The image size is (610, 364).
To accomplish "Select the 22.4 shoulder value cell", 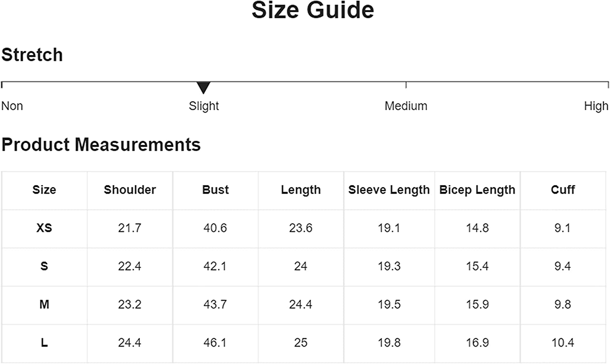I will (x=130, y=266).
